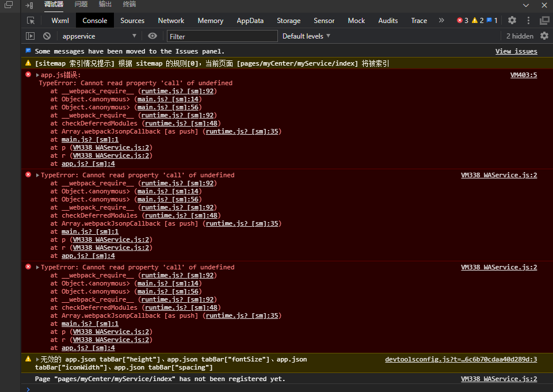Open the DevTools settings gear
The height and width of the screenshot is (392, 553).
pyautogui.click(x=512, y=21)
